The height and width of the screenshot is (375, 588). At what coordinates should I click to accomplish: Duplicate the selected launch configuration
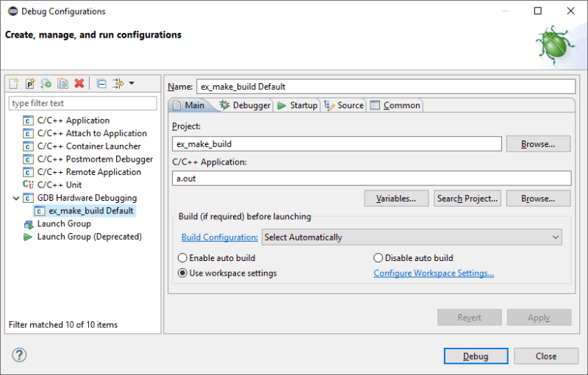point(62,84)
